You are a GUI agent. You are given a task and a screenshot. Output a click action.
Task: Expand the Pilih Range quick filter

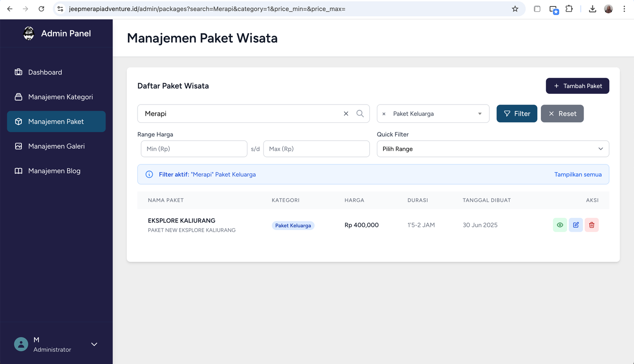[x=493, y=149]
